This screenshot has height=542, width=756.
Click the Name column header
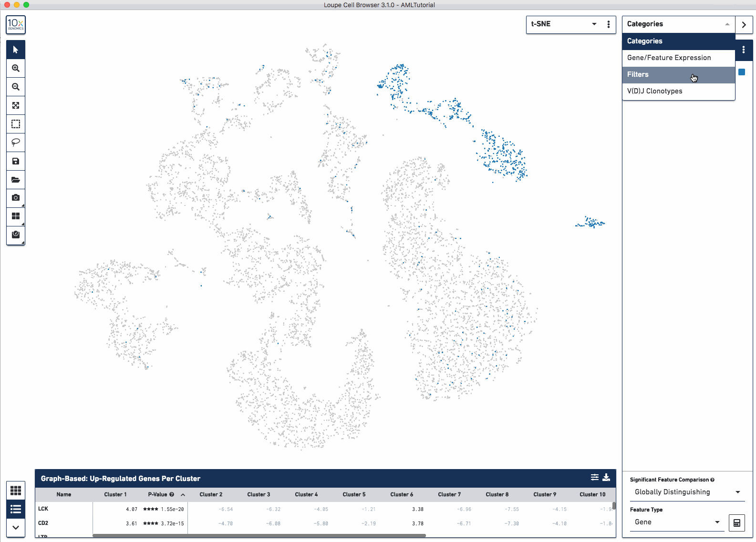click(x=64, y=495)
